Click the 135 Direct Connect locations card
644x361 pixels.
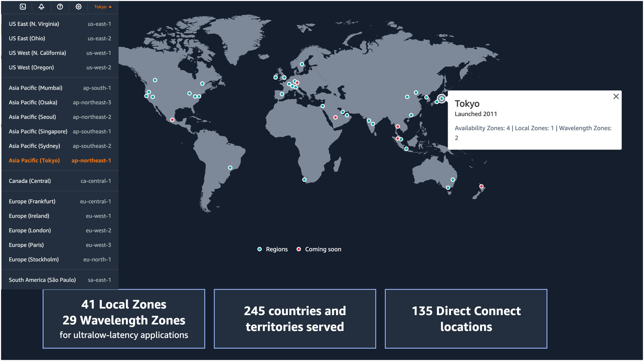point(466,319)
